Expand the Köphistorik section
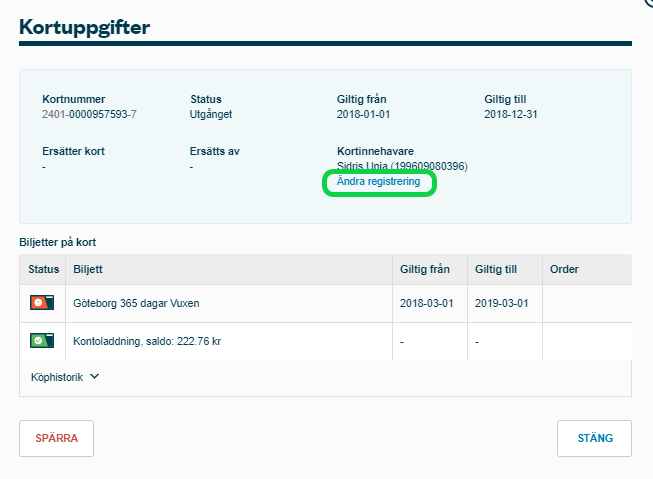Screen dimensions: 653x479 59,377
